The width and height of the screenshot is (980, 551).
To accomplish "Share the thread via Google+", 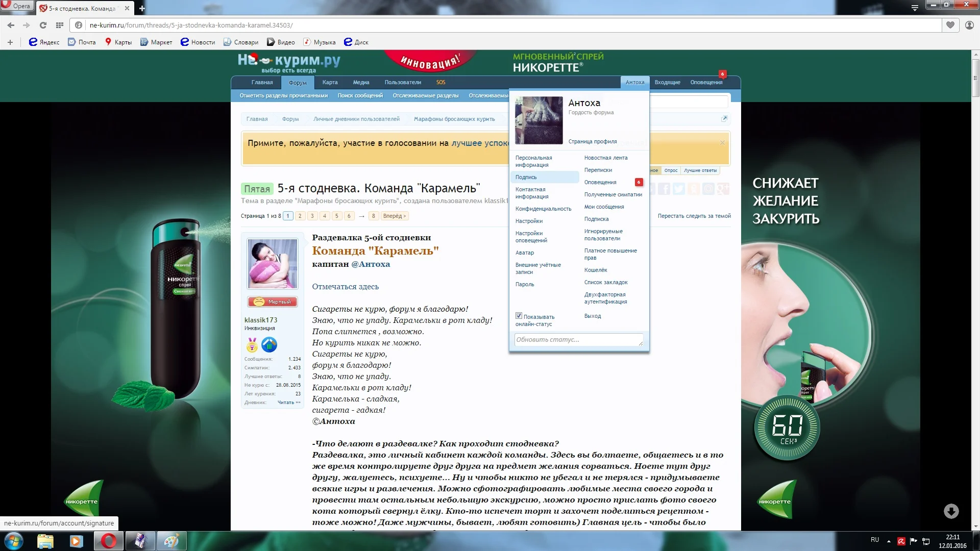I will pos(723,189).
